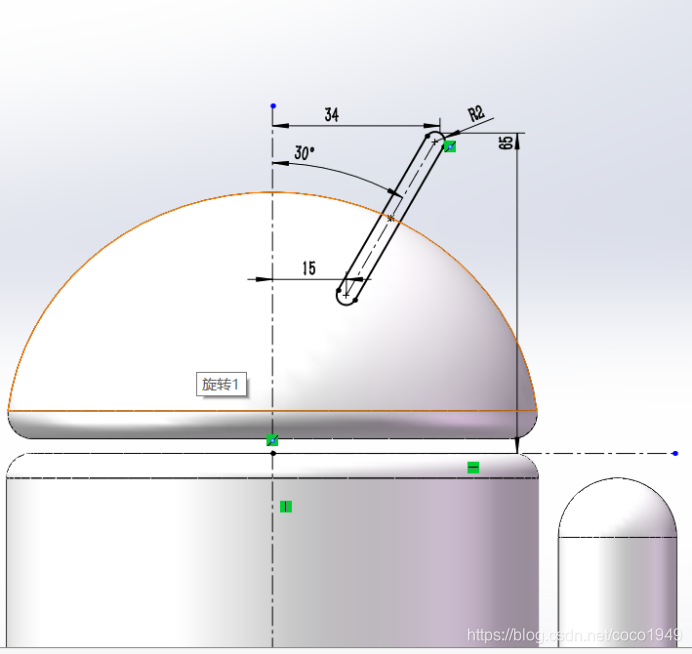The image size is (692, 654).
Task: Select the coincident relation icon near slot top
Action: (x=450, y=147)
